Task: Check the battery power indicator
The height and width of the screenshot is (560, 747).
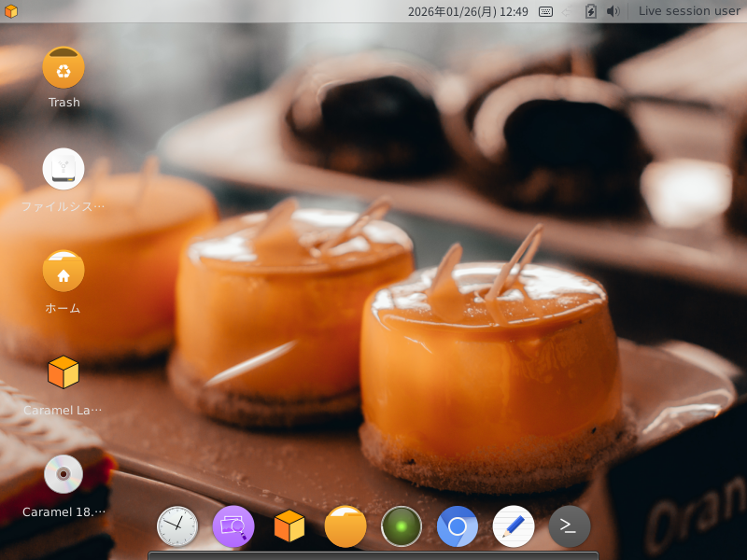Action: [591, 11]
